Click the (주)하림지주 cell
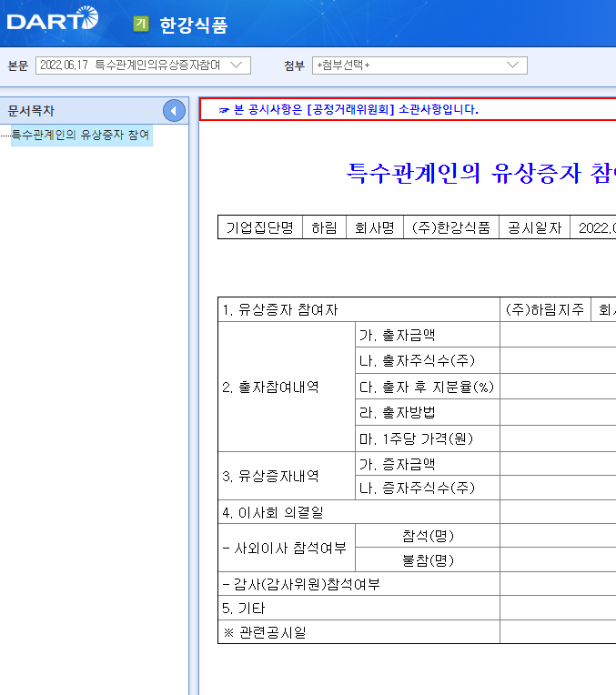Viewport: 616px width, 695px height. click(545, 309)
